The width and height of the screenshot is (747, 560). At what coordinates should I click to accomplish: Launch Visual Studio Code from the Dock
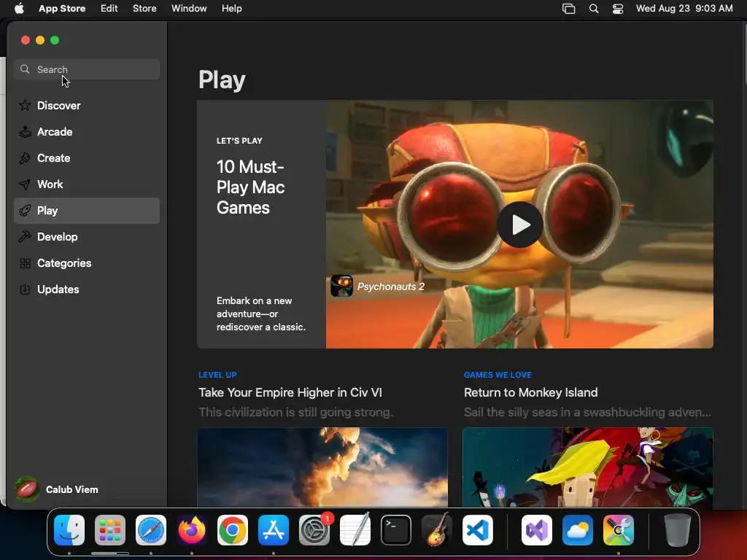tap(478, 529)
